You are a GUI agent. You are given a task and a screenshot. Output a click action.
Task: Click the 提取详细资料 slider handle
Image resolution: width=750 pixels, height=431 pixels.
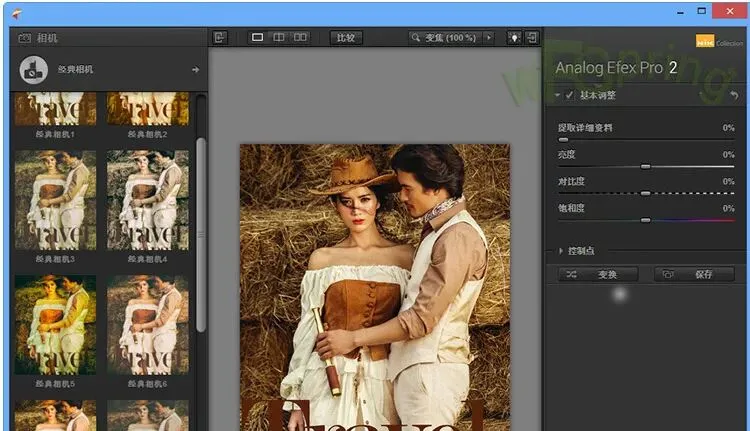coord(563,140)
